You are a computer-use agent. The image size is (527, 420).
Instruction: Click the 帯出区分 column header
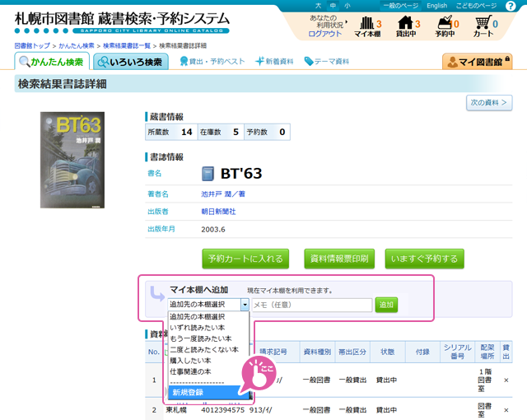pos(352,352)
